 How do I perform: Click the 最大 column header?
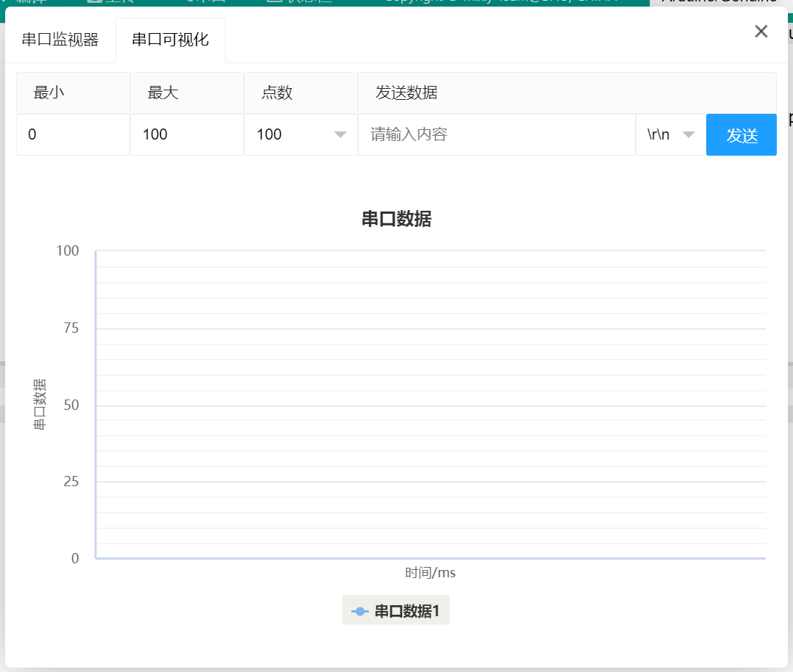coord(163,93)
